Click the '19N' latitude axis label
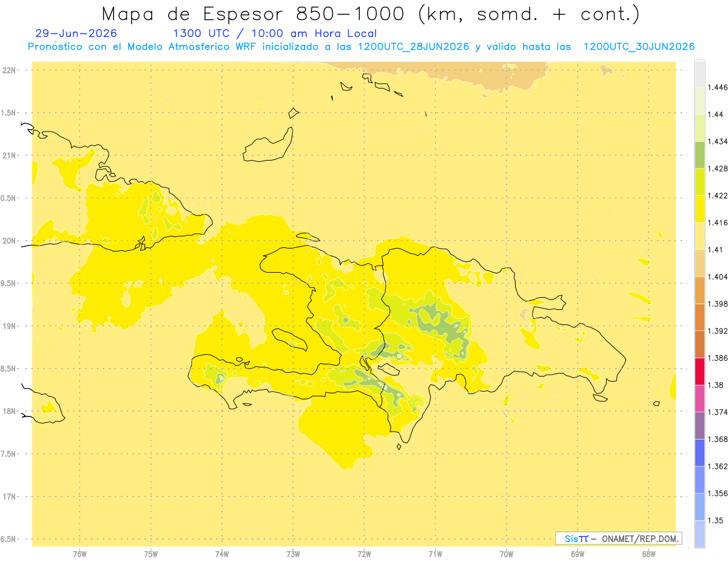 pos(9,326)
